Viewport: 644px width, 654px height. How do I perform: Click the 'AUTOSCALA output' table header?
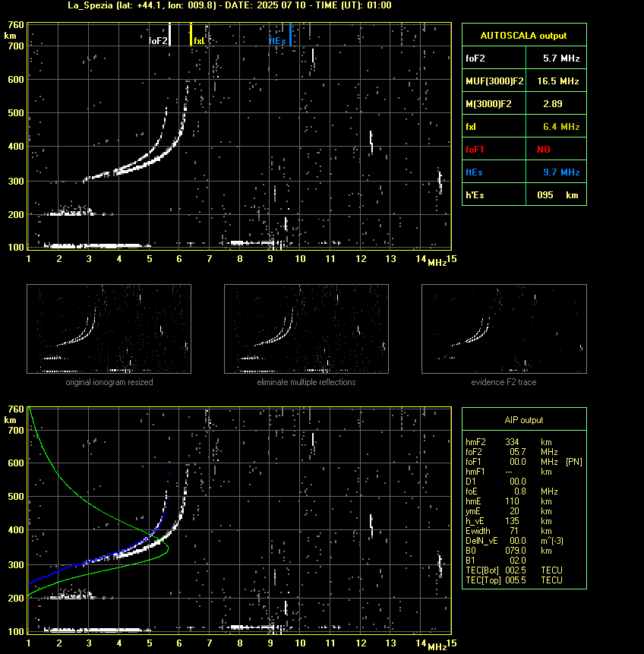coord(524,35)
